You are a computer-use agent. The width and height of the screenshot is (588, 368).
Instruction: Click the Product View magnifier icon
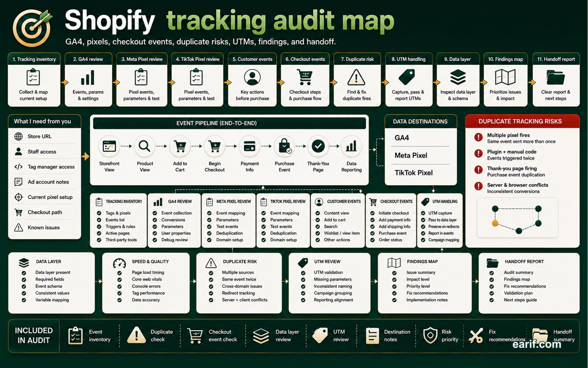click(144, 146)
